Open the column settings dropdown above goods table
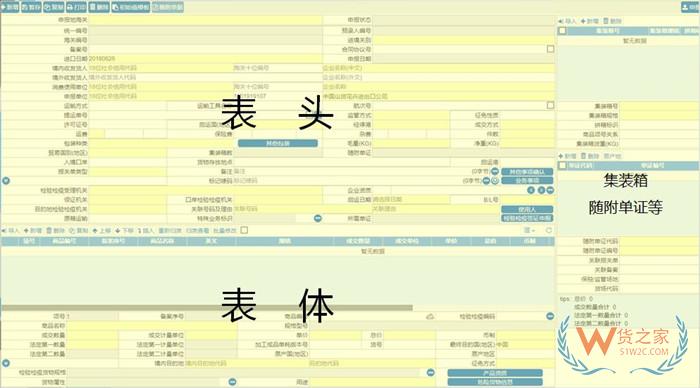The width and height of the screenshot is (700, 388). [529, 230]
